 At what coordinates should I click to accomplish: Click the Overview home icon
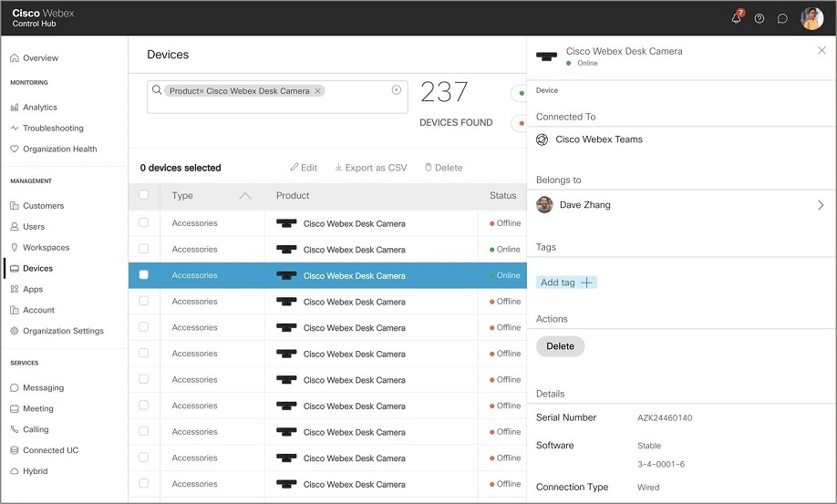pyautogui.click(x=15, y=57)
